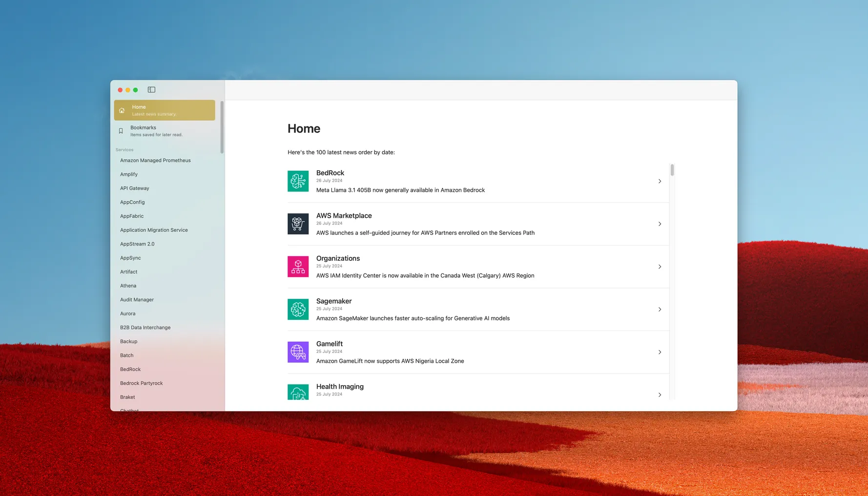This screenshot has width=868, height=496.
Task: Click the sidebar vertical scrollbar
Action: click(x=222, y=127)
